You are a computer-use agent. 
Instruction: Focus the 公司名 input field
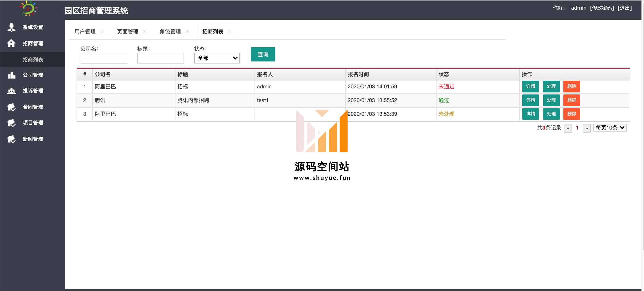[104, 58]
